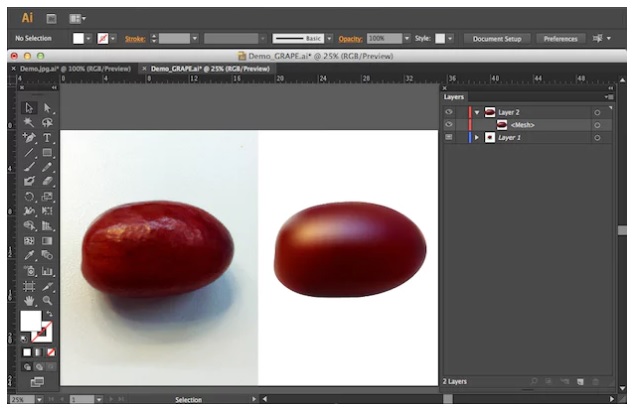
Task: Open the Opacity value dropdown arrow
Action: point(407,38)
